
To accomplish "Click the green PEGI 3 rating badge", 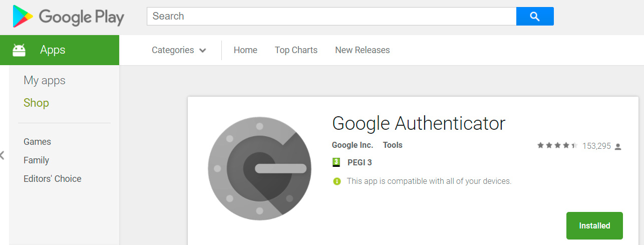I will (x=337, y=162).
